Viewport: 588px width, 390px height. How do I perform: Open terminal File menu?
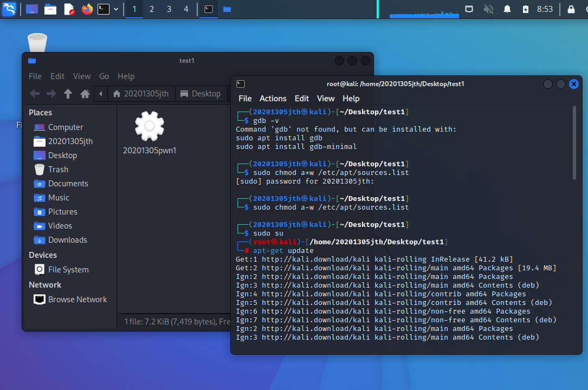coord(245,99)
